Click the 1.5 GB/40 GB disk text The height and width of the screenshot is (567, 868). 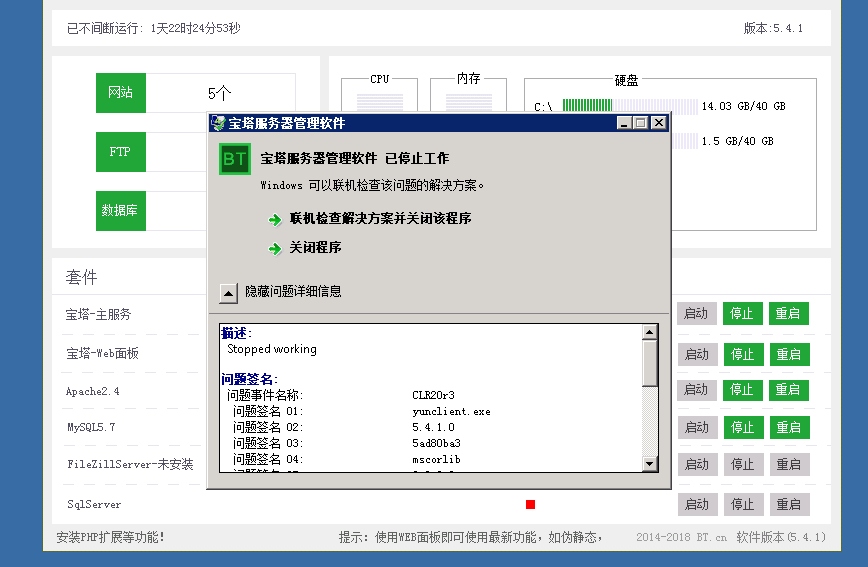pyautogui.click(x=737, y=141)
